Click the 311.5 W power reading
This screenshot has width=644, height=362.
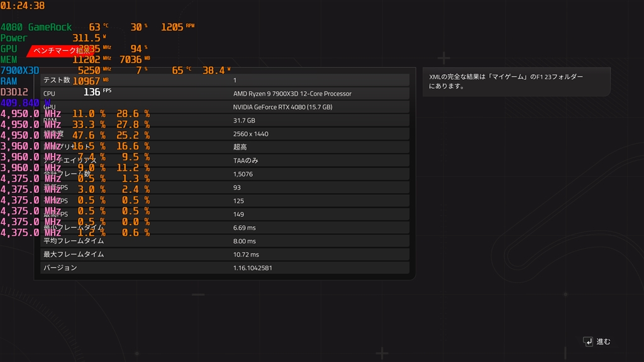point(89,38)
